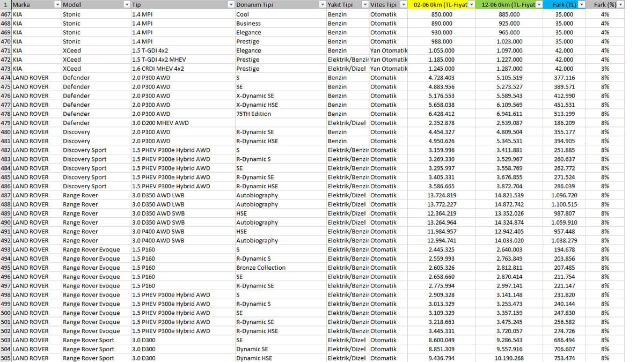The height and width of the screenshot is (362, 644).
Task: Select row header 487
Action: tap(5, 195)
